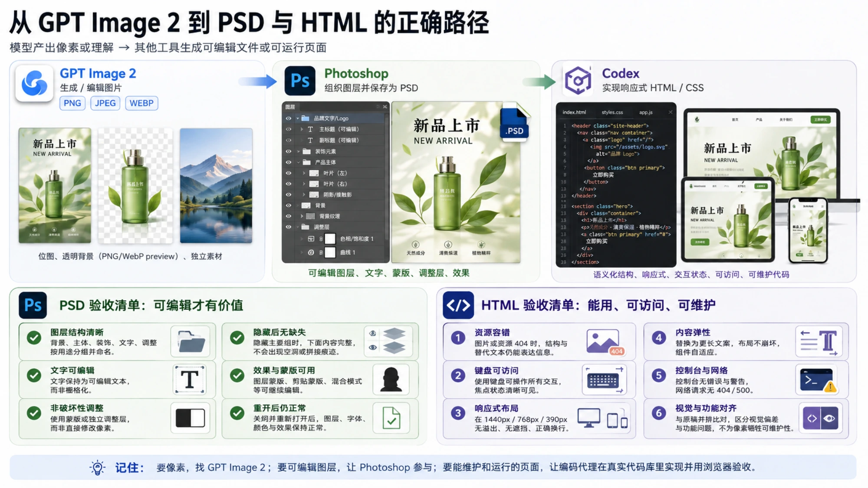Hide the 装饰元素 group

tap(289, 151)
